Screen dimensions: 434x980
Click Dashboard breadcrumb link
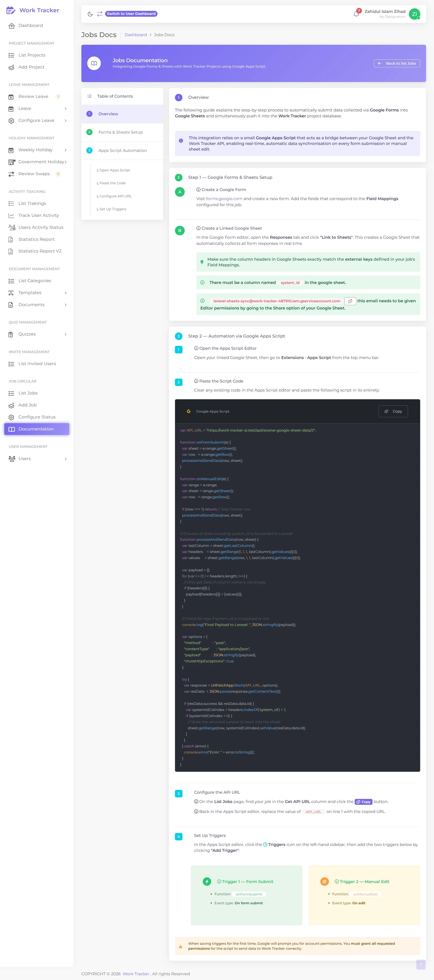point(136,35)
